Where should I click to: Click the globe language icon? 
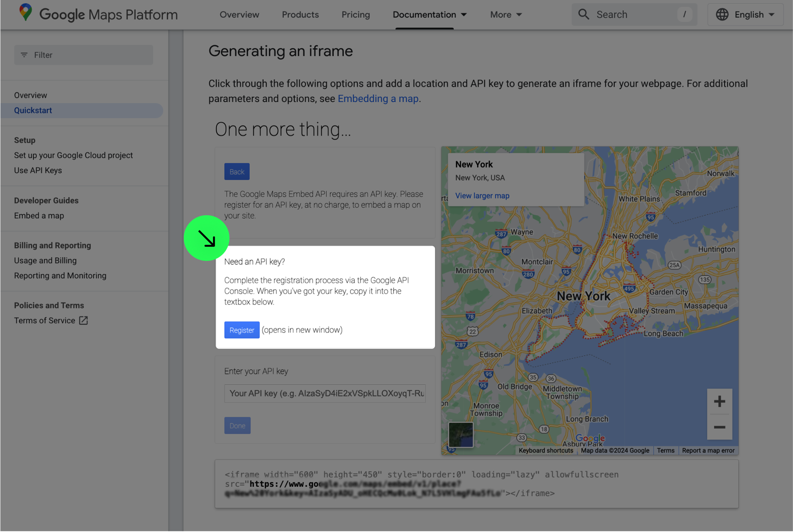tap(722, 14)
